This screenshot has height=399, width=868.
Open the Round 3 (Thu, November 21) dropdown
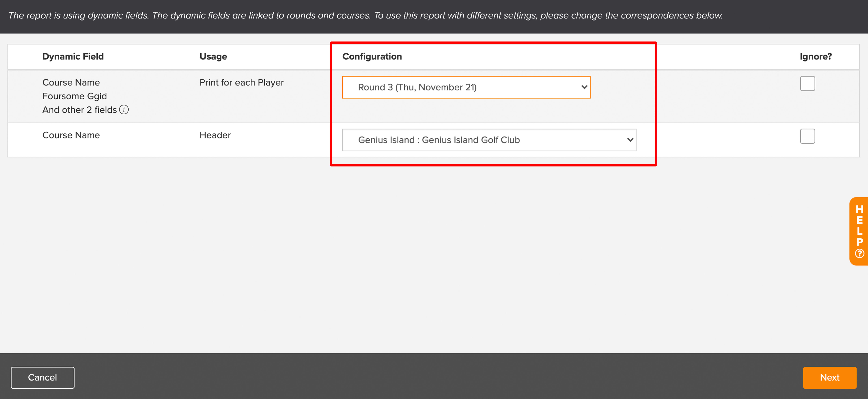tap(466, 87)
